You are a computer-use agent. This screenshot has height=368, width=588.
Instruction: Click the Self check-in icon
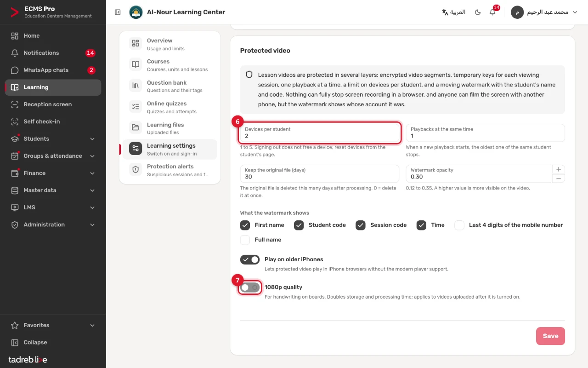(x=15, y=121)
